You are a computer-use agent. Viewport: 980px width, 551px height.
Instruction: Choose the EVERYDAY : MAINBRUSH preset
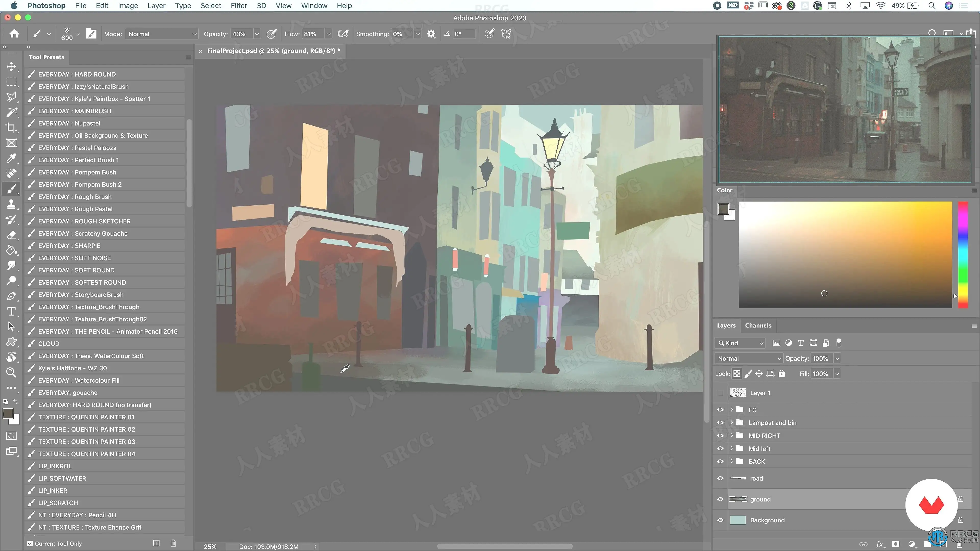coord(75,111)
